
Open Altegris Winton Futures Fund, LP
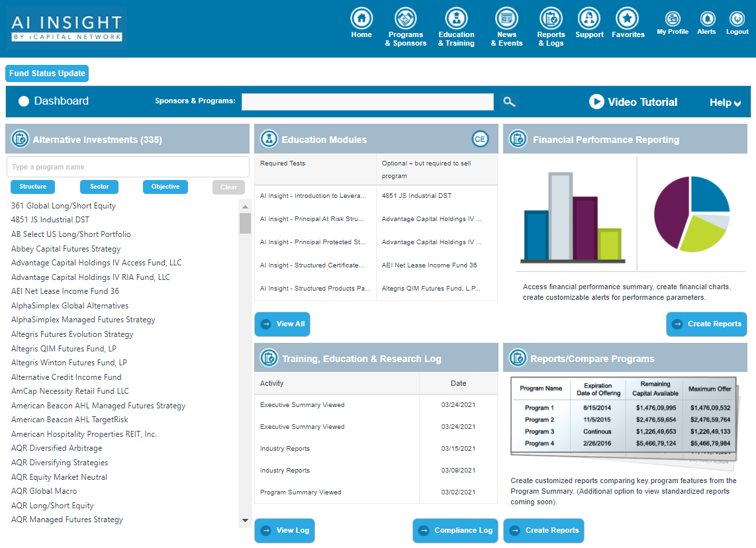click(69, 363)
